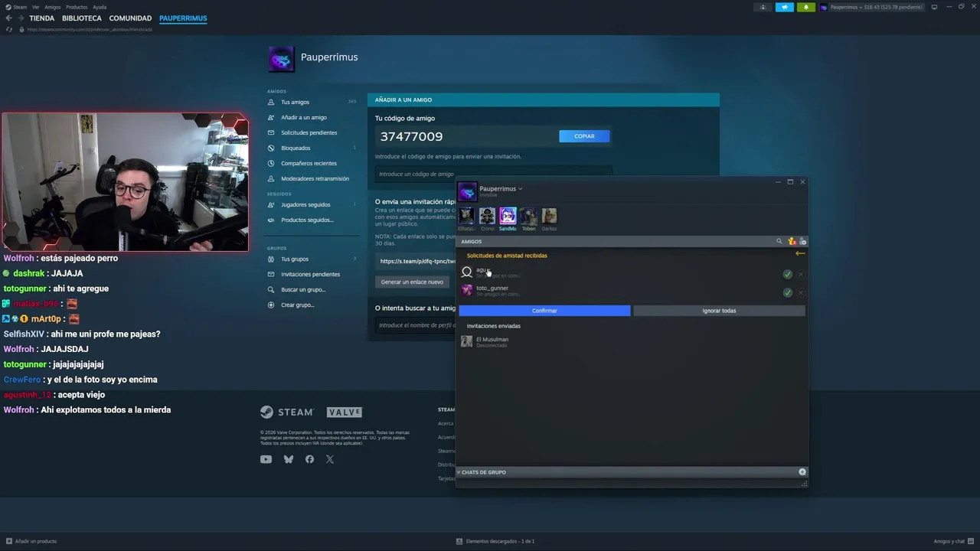The height and width of the screenshot is (551, 980).
Task: Open the ElRataL favorite friend avatar
Action: [466, 217]
